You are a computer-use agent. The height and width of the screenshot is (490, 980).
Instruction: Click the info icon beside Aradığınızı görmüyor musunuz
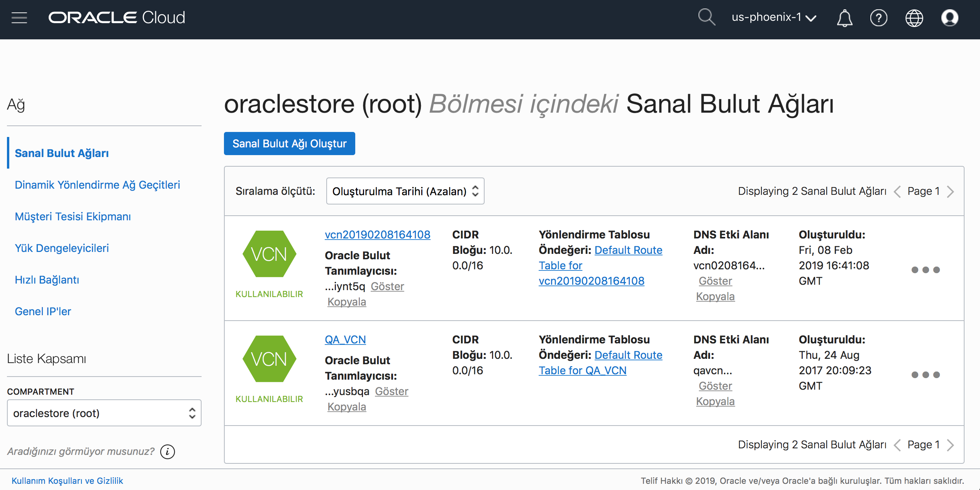[x=168, y=451]
